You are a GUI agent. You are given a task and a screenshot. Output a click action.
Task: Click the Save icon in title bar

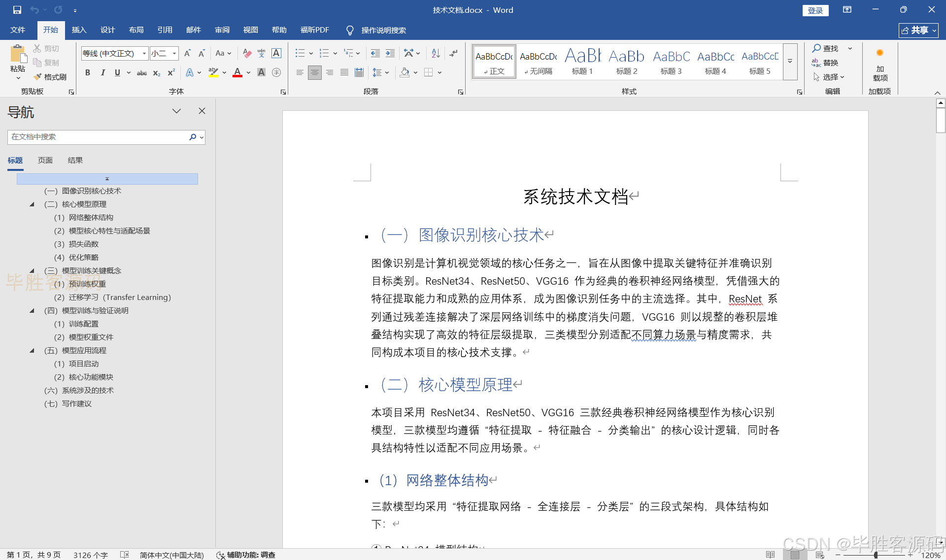(17, 10)
